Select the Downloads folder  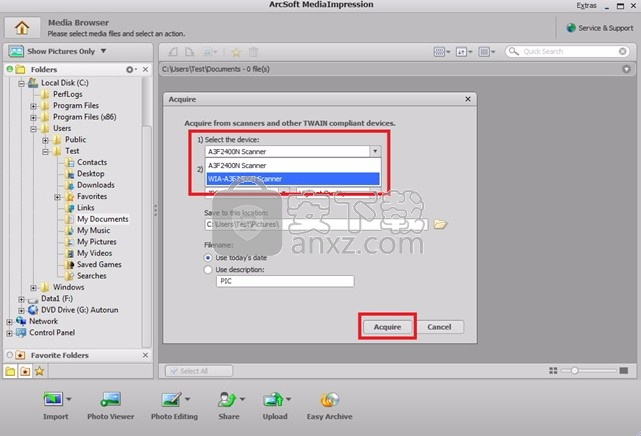(96, 185)
